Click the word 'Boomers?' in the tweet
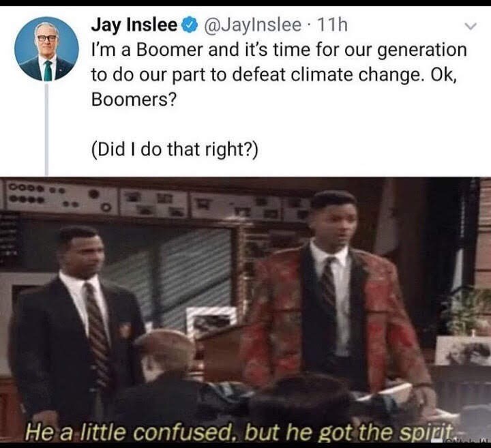 [x=134, y=100]
